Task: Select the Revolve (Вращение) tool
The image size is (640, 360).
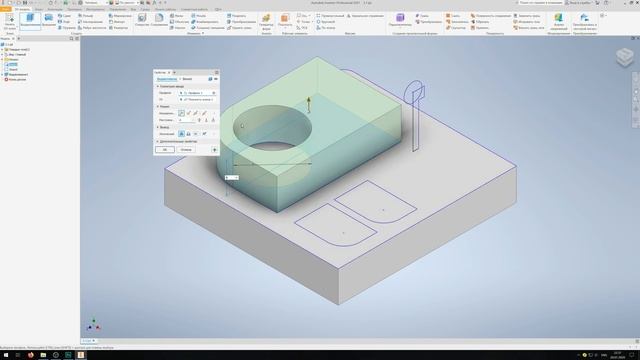Action: coord(49,20)
